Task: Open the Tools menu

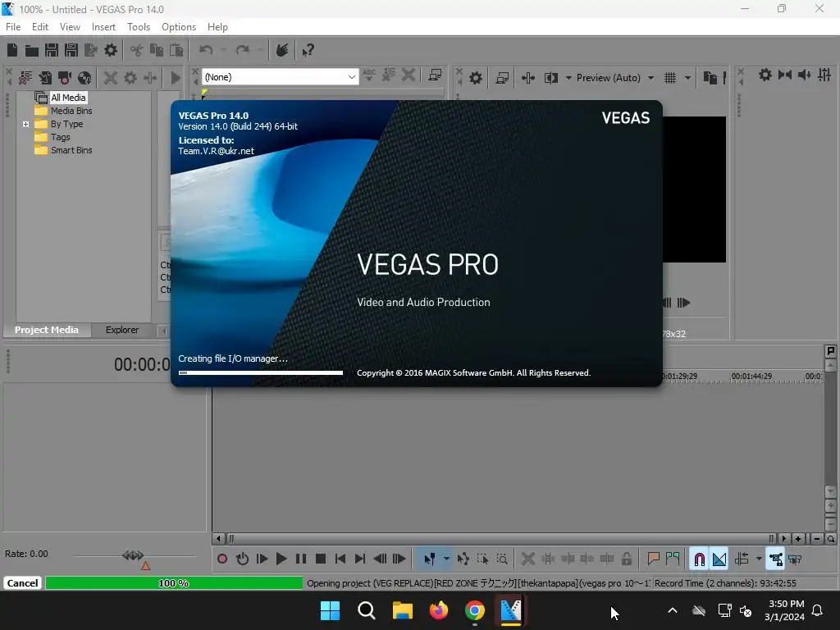Action: pyautogui.click(x=139, y=27)
